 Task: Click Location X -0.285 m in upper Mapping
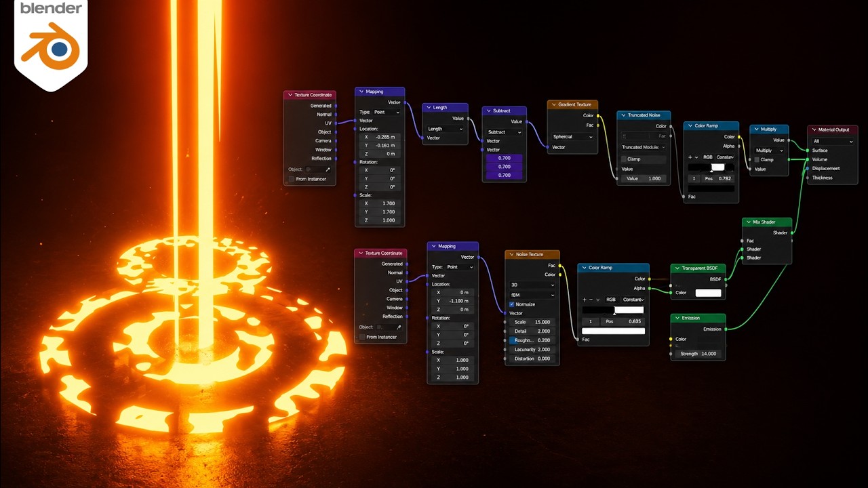tap(380, 137)
